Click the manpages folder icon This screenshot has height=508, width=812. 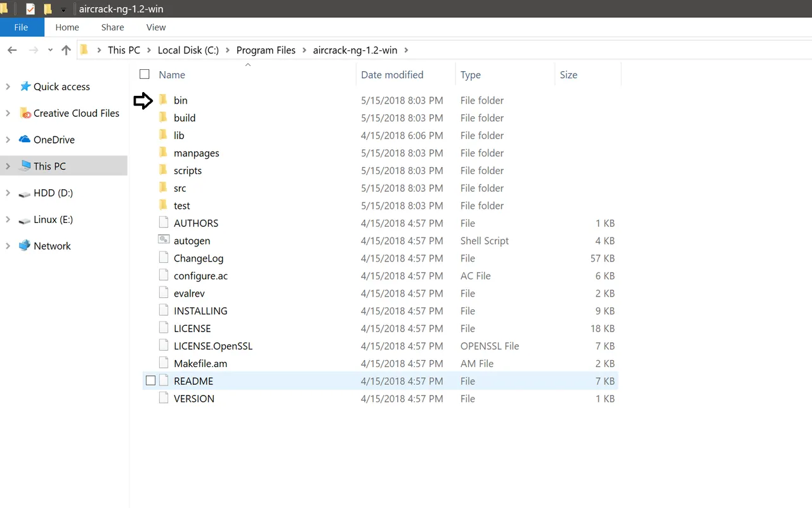[x=163, y=152]
